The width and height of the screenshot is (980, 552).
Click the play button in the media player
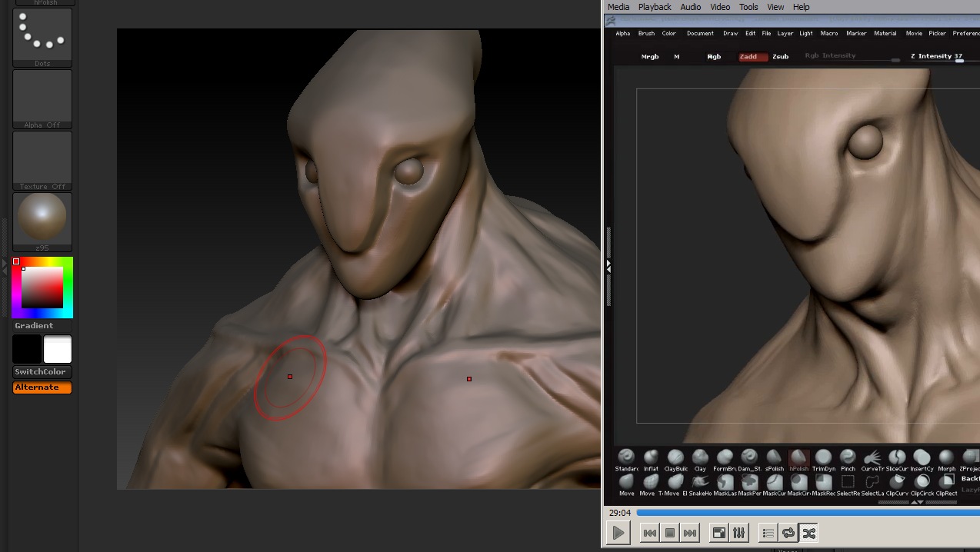[618, 533]
